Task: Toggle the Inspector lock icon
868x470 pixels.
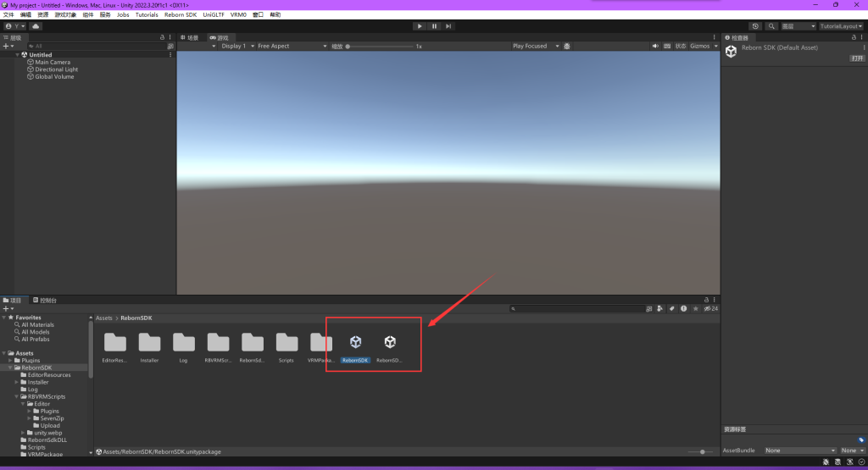Action: coord(852,37)
